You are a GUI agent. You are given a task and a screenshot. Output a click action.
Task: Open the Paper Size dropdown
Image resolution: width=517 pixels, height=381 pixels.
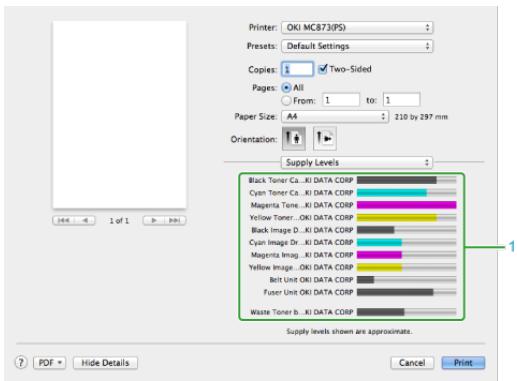click(335, 117)
